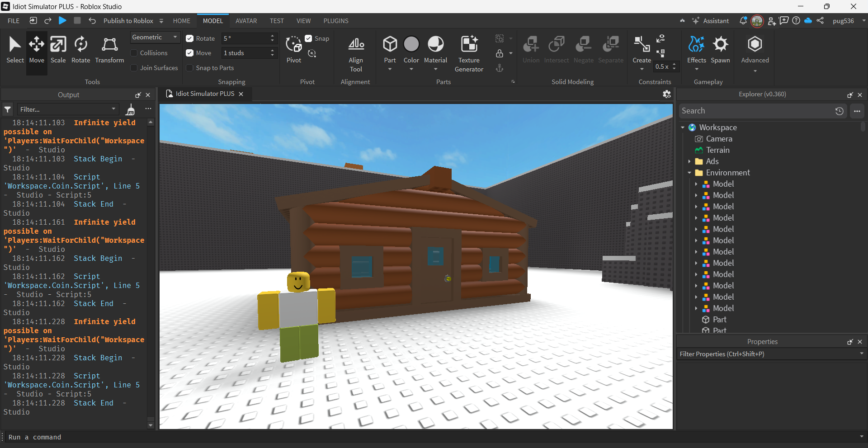This screenshot has height=448, width=868.
Task: Open the Output Filter dropdown
Action: (68, 109)
